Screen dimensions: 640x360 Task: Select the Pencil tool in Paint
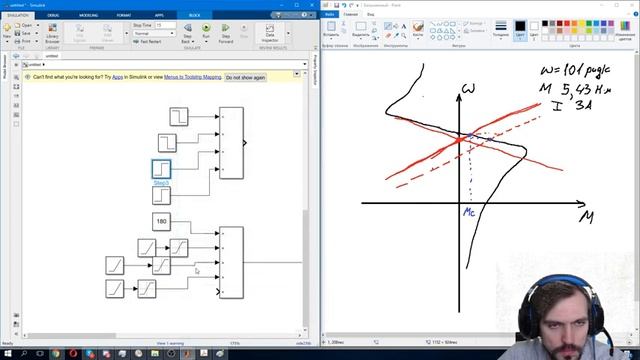tap(388, 26)
